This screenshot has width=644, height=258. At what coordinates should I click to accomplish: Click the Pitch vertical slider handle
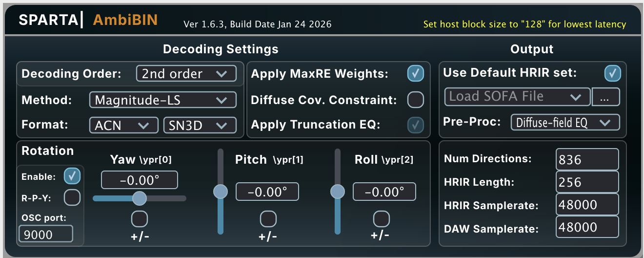click(221, 192)
